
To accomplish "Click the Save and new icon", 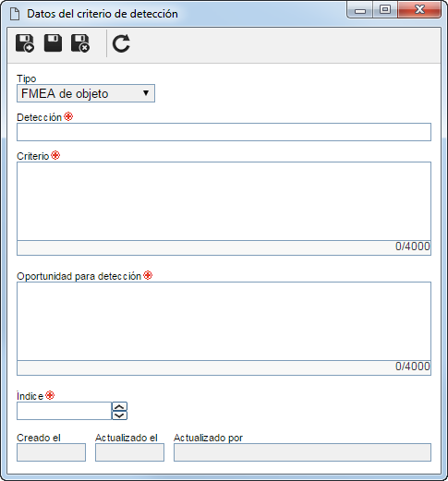I will click(25, 43).
